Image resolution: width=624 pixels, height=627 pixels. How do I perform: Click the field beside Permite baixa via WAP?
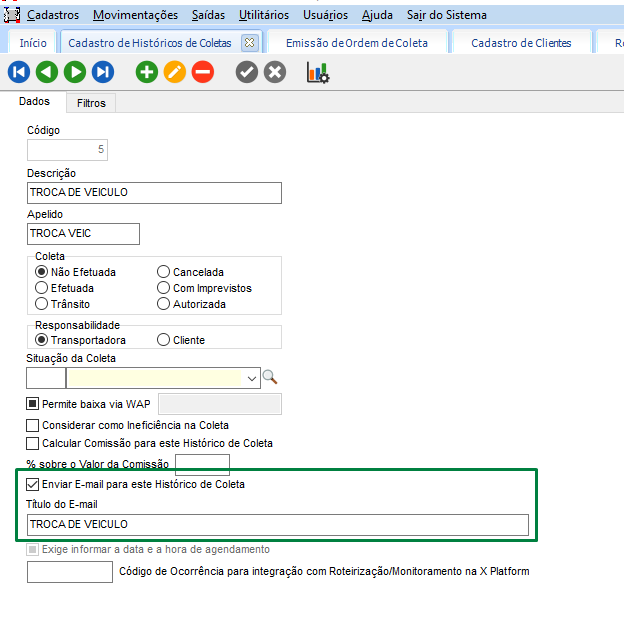coord(220,404)
